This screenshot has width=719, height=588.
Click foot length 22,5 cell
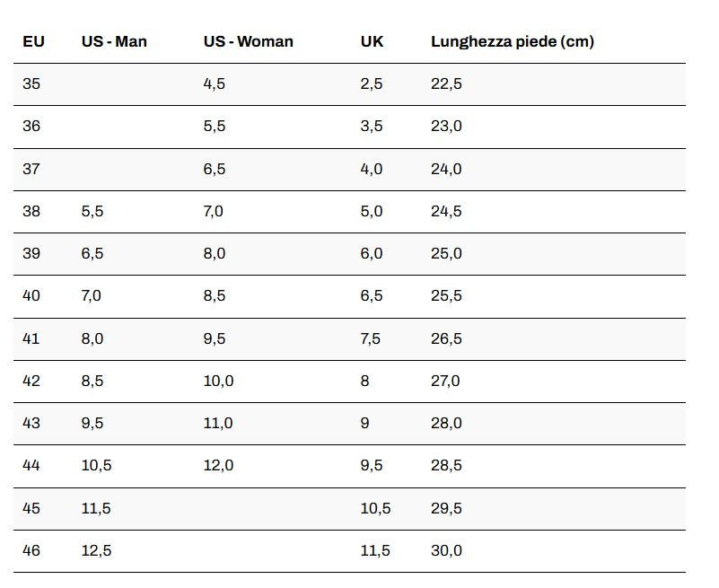pos(446,83)
